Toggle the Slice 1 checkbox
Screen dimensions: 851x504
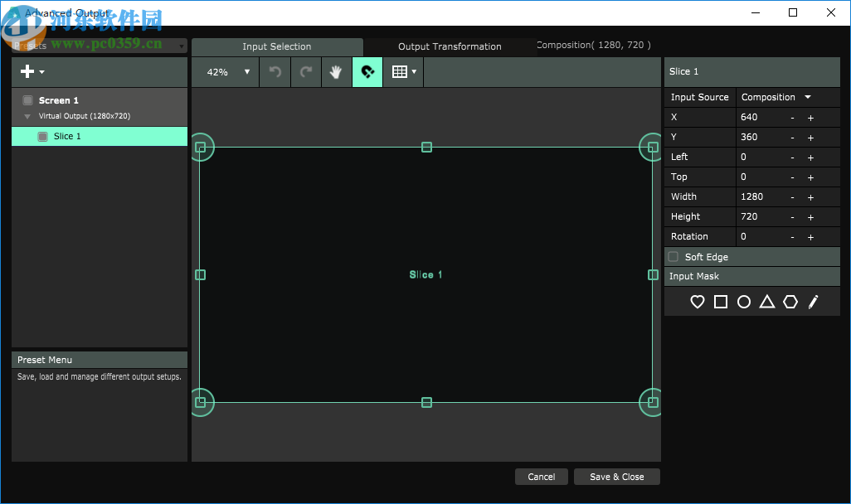click(x=42, y=136)
